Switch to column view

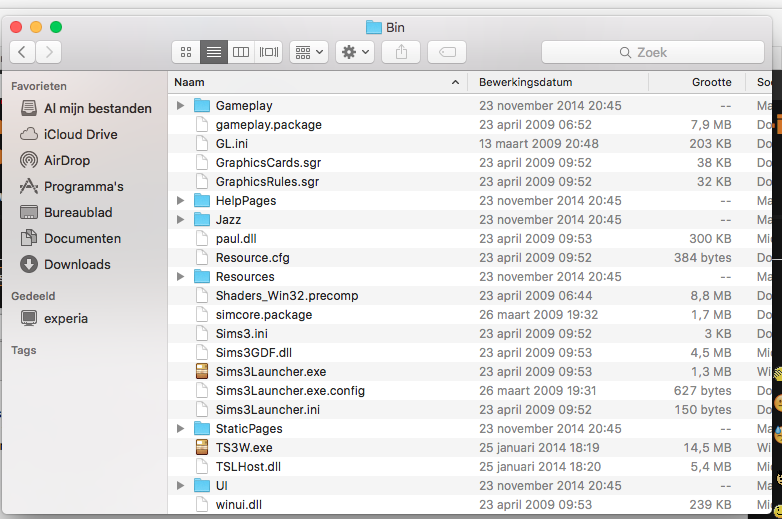(x=241, y=52)
